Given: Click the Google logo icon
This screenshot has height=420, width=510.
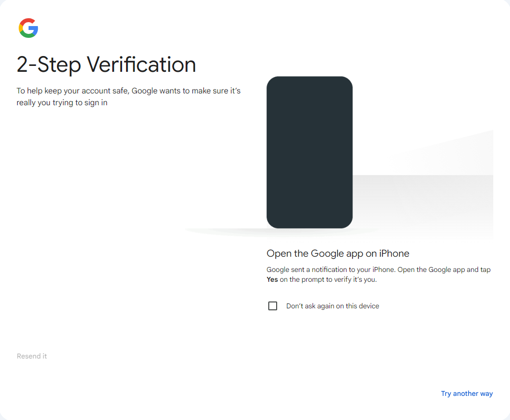Looking at the screenshot, I should [x=29, y=28].
